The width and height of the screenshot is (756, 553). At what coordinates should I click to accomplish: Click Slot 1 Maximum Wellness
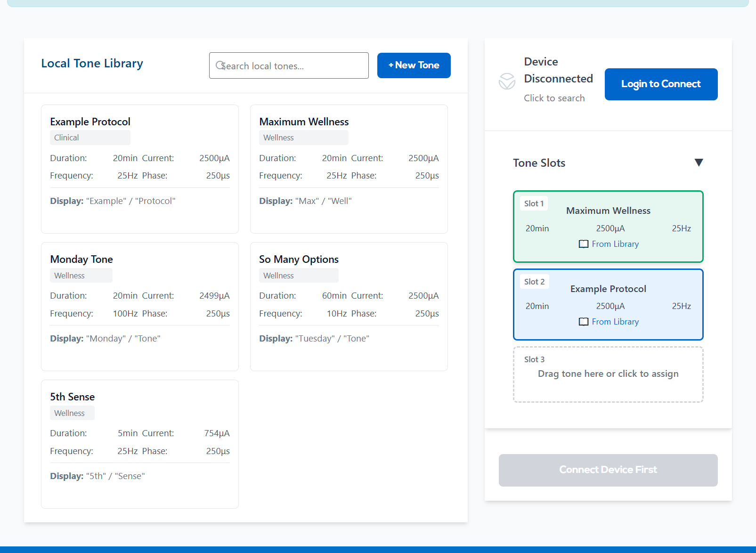coord(608,227)
